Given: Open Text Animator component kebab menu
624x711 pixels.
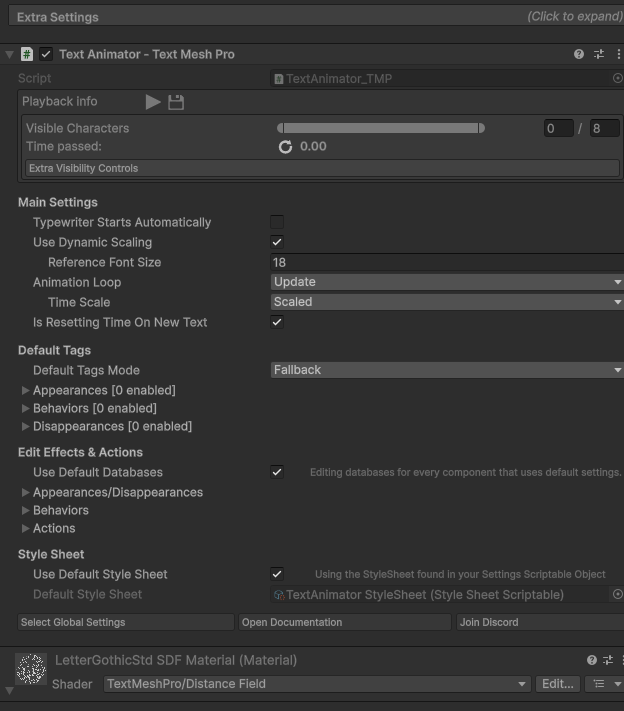Looking at the screenshot, I should click(619, 54).
